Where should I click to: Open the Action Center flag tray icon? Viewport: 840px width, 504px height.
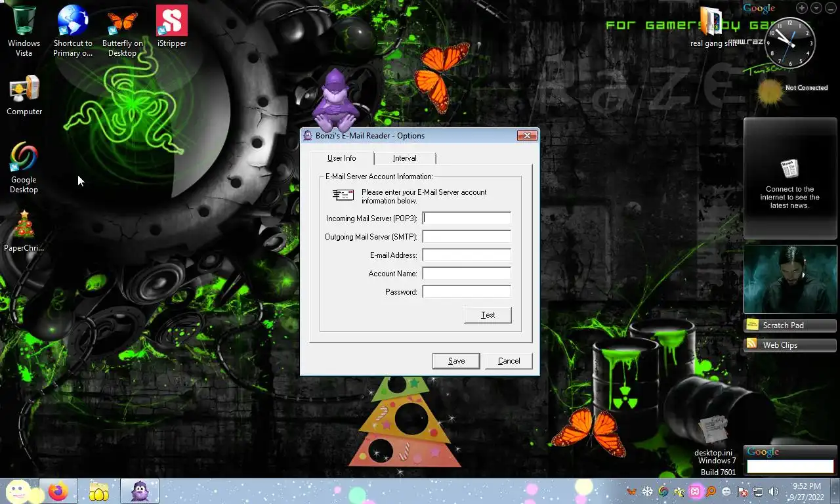pos(742,492)
